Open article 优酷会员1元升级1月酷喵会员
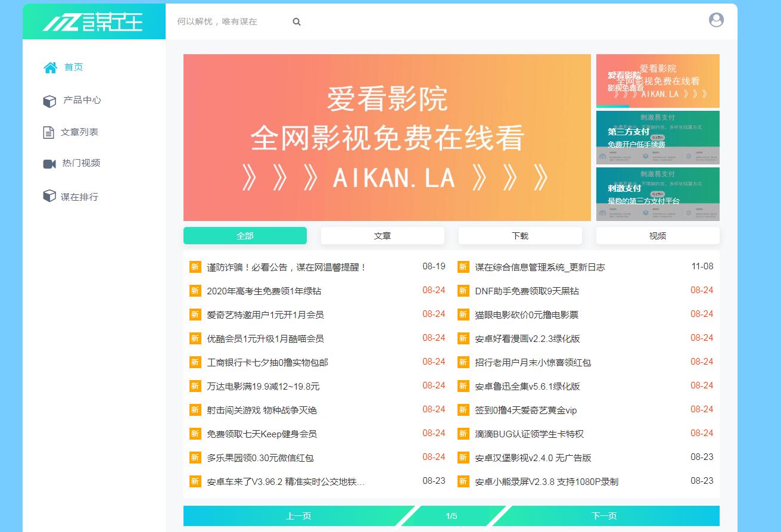The image size is (781, 532). (x=265, y=339)
